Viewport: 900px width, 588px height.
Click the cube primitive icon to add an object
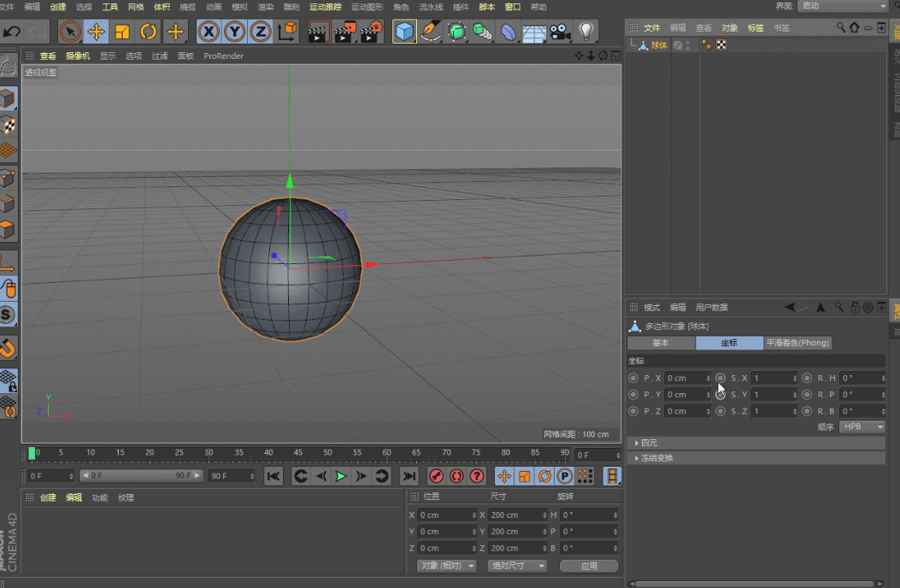pyautogui.click(x=404, y=32)
